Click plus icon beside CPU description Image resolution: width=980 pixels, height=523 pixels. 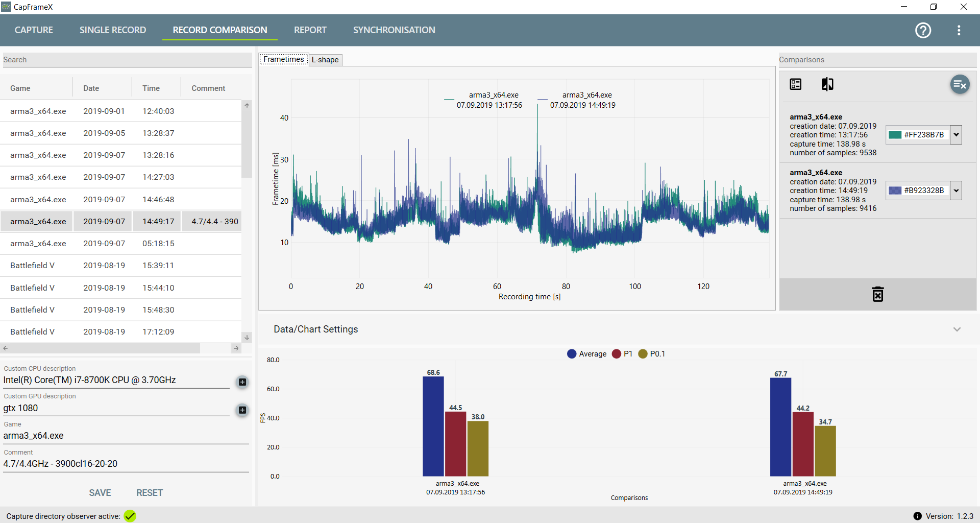pos(242,382)
